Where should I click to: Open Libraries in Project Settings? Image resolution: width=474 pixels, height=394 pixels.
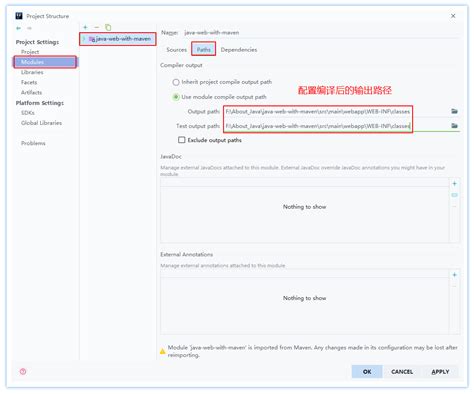tap(32, 72)
